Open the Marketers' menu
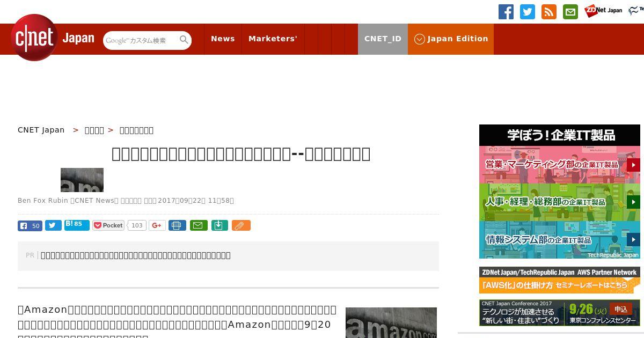This screenshot has width=644, height=338. click(x=273, y=39)
